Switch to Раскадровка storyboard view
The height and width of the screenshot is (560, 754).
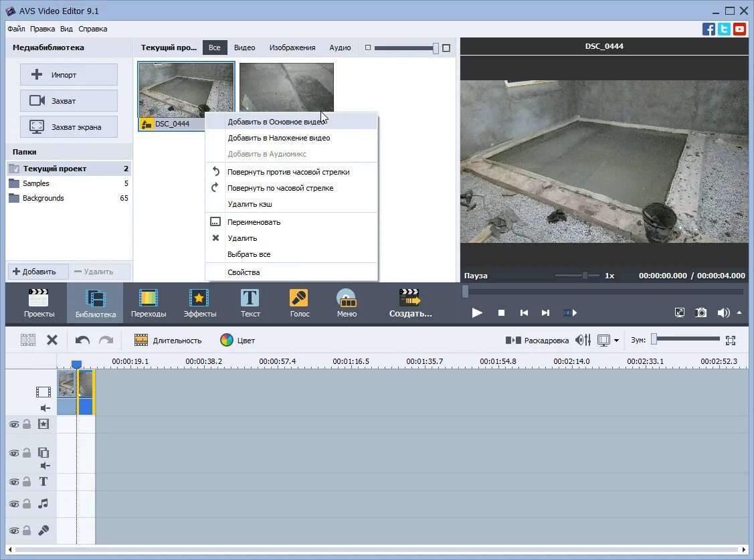point(537,341)
